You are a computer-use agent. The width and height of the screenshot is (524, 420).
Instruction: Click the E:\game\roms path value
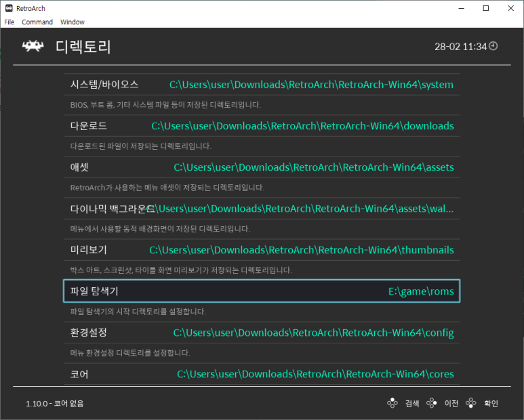[x=421, y=291]
